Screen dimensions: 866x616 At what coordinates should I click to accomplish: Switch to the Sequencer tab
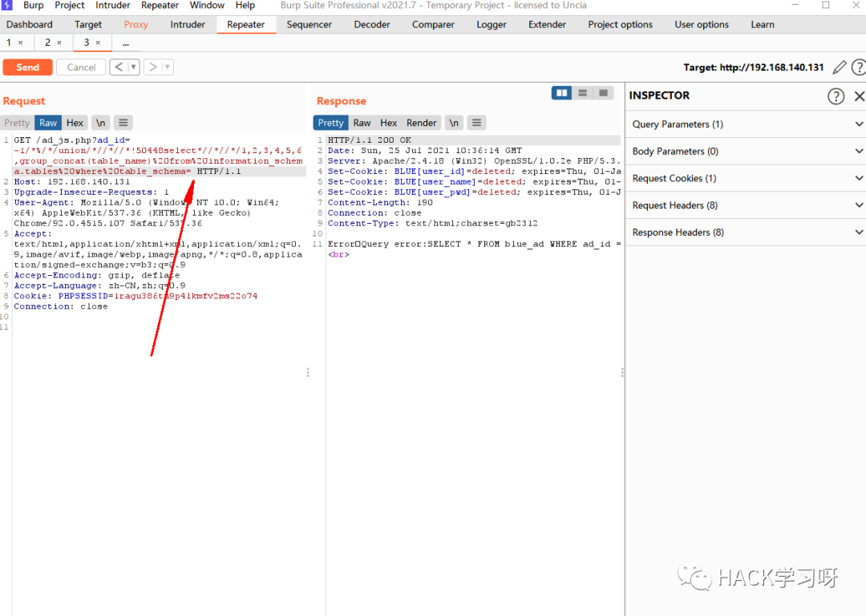310,25
